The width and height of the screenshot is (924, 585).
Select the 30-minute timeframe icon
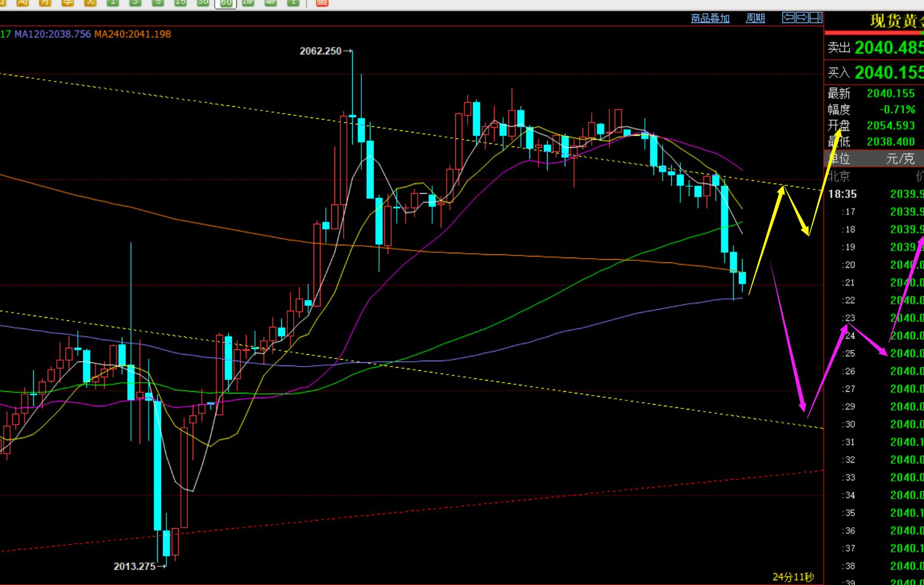click(x=203, y=2)
